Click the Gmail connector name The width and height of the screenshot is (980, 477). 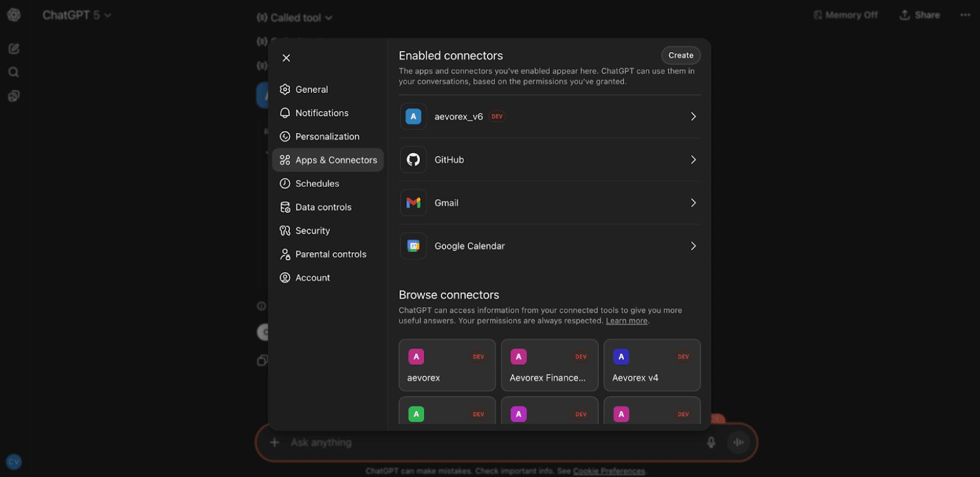click(446, 203)
